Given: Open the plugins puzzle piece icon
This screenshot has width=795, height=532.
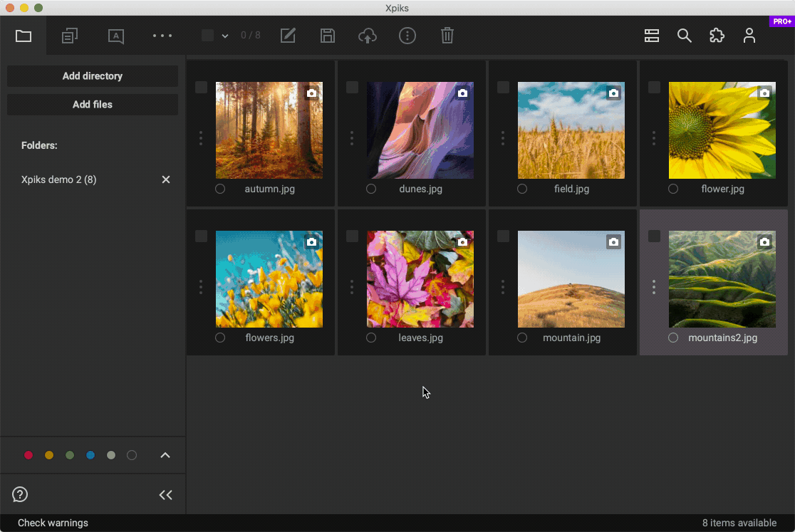Looking at the screenshot, I should (717, 36).
